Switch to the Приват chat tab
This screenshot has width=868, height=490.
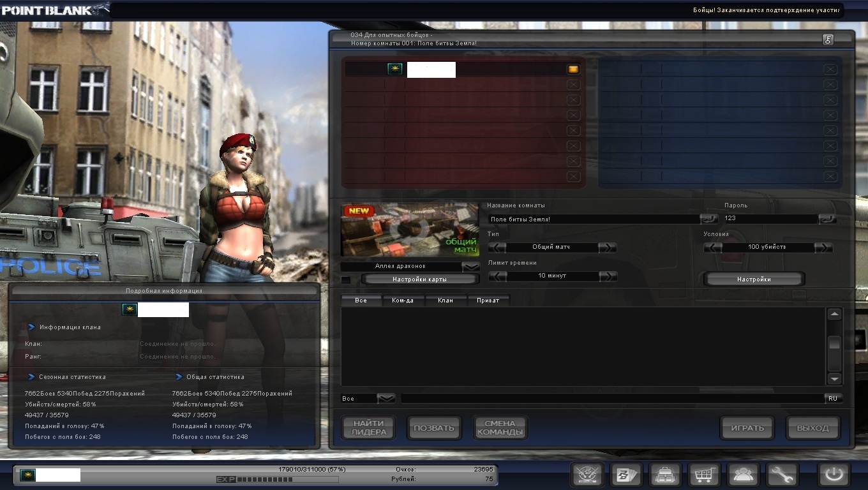488,300
